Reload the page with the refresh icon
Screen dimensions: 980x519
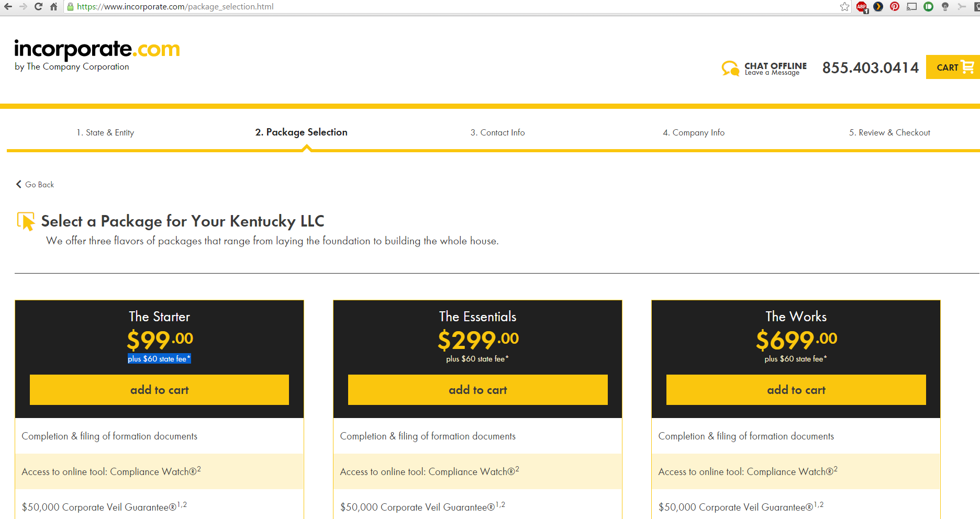pos(38,7)
